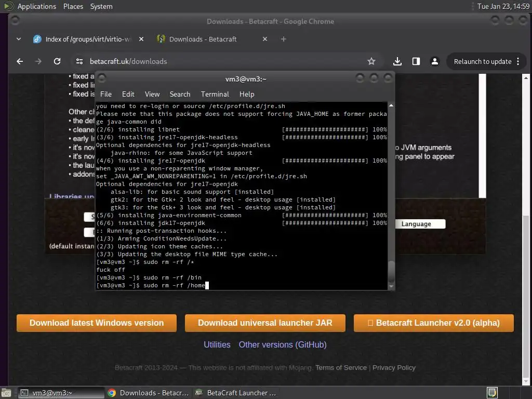The height and width of the screenshot is (399, 532).
Task: Open Chrome three-dot menu
Action: 518,61
